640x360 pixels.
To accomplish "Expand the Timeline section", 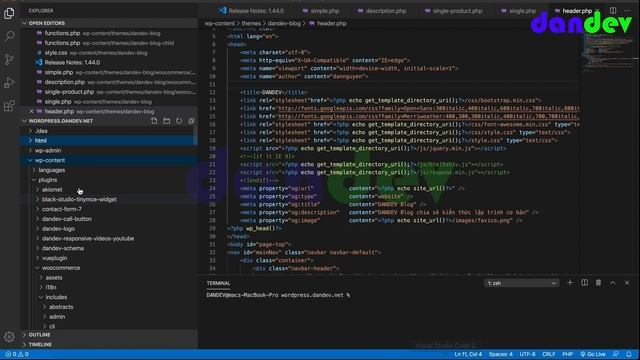I will pos(109,344).
